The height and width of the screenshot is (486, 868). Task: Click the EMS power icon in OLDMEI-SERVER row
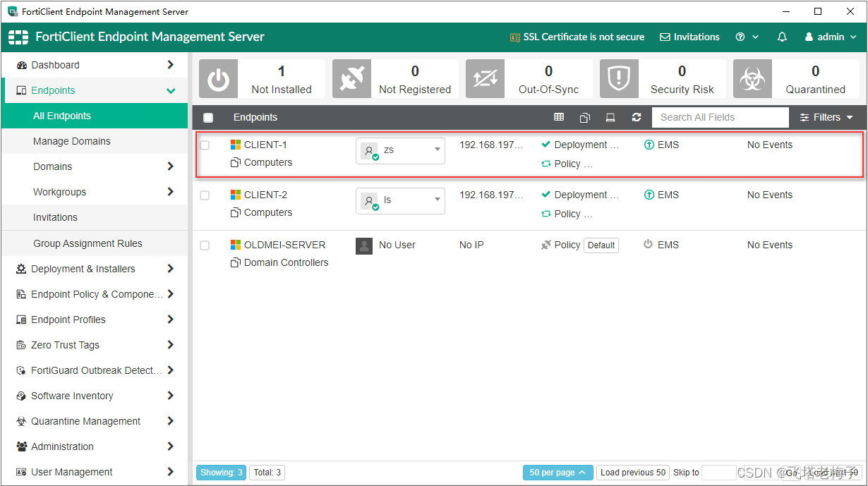click(x=649, y=245)
